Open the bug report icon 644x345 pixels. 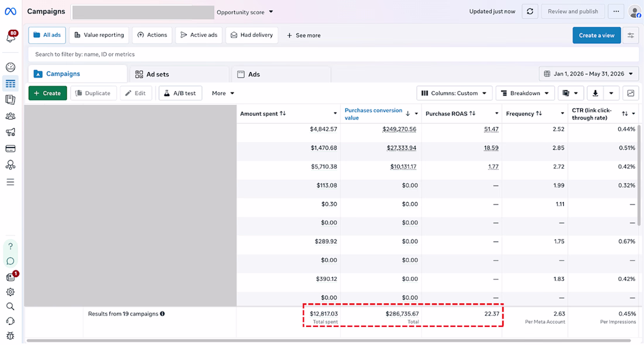11,336
